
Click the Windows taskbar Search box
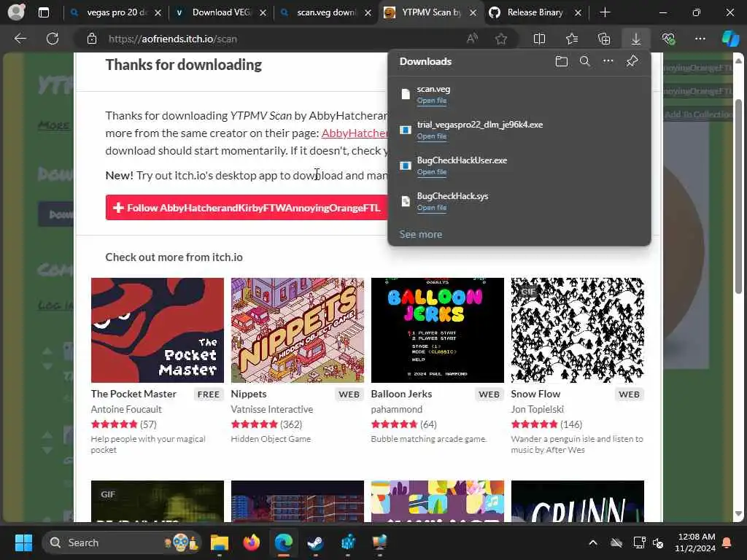pos(122,542)
